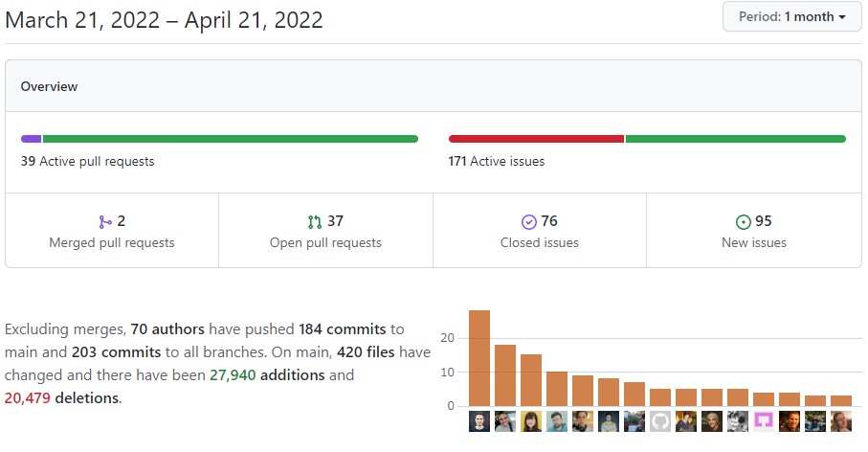Open the Period: 1 month dropdown

[791, 16]
